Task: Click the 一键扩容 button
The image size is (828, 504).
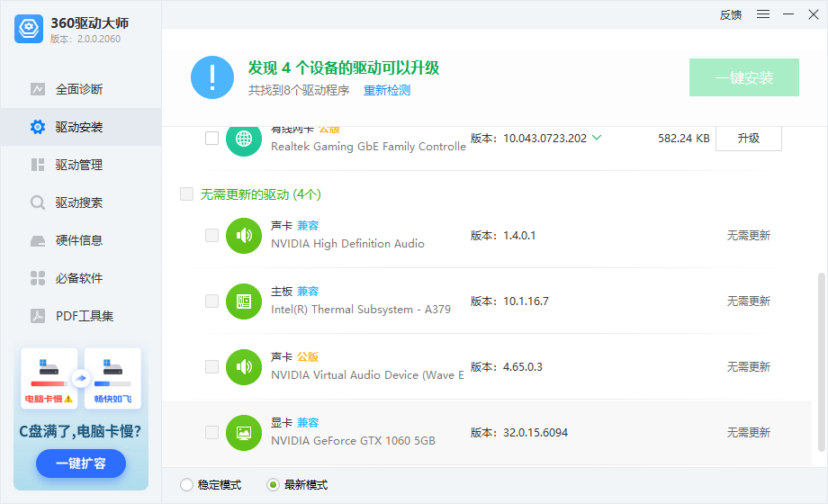Action: coord(81,463)
